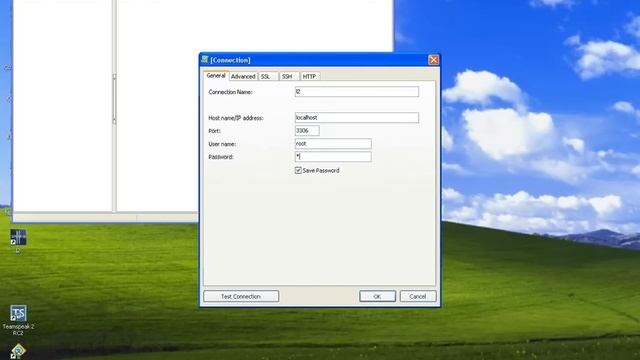Click the Test Connection button
The height and width of the screenshot is (360, 640).
click(x=241, y=296)
